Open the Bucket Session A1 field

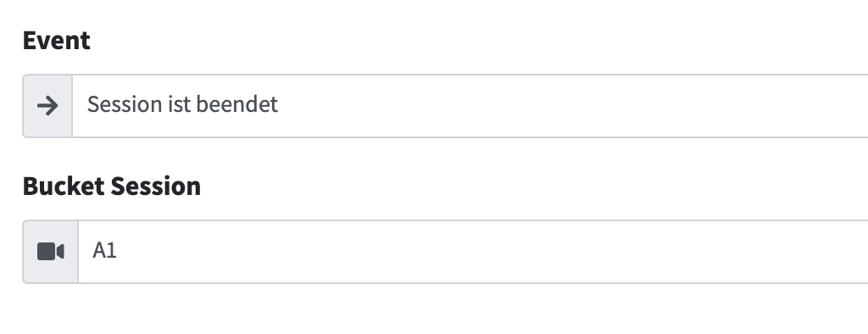pos(473,252)
